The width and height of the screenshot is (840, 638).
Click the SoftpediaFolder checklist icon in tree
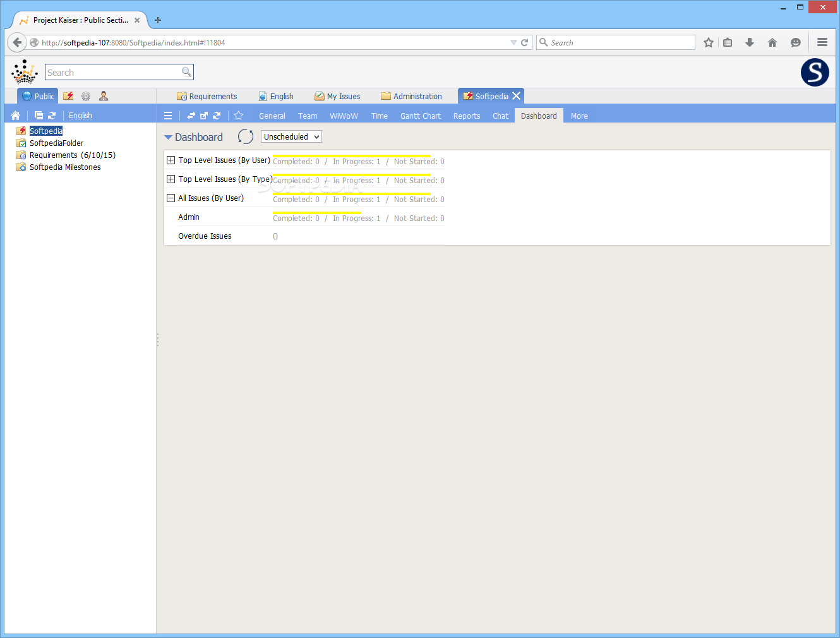pyautogui.click(x=21, y=143)
